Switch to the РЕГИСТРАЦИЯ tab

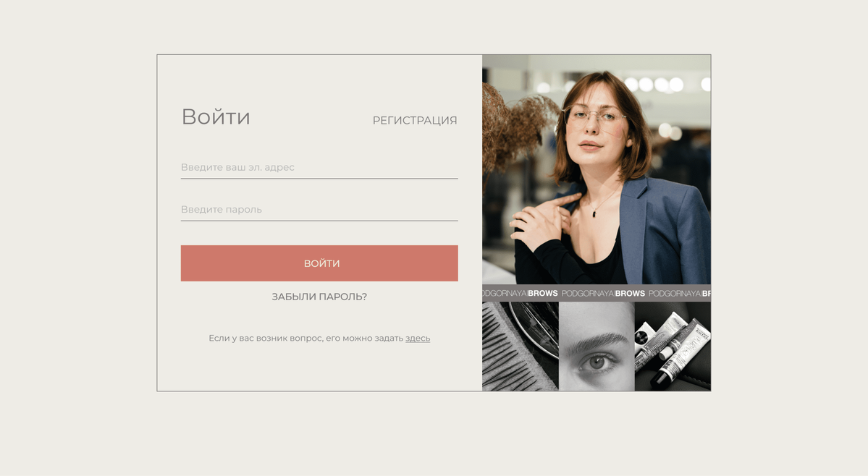point(415,121)
